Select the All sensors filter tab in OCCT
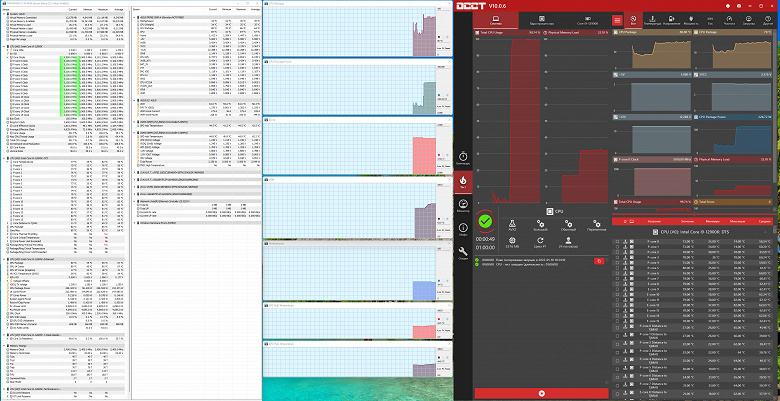The image size is (780, 401). click(x=633, y=20)
